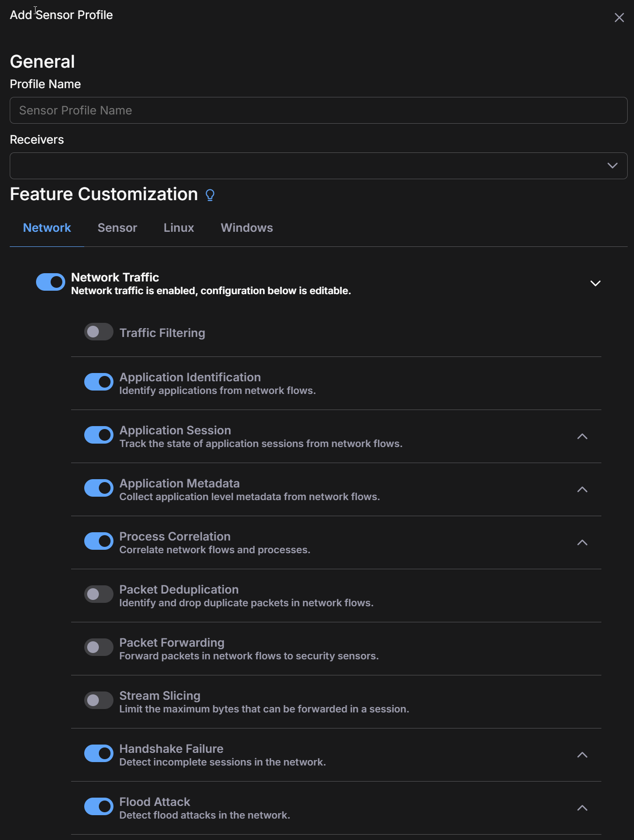Collapse the Network Traffic section chevron

tap(595, 283)
